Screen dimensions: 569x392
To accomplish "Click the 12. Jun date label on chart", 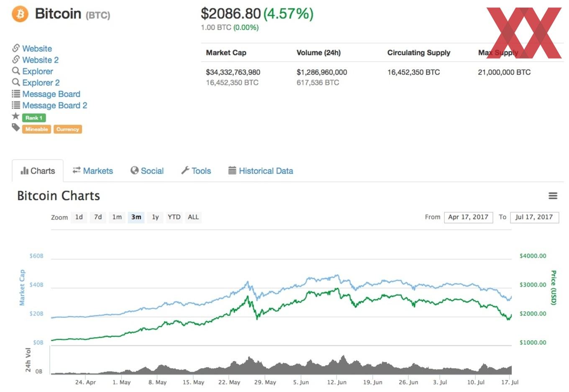I will (337, 382).
